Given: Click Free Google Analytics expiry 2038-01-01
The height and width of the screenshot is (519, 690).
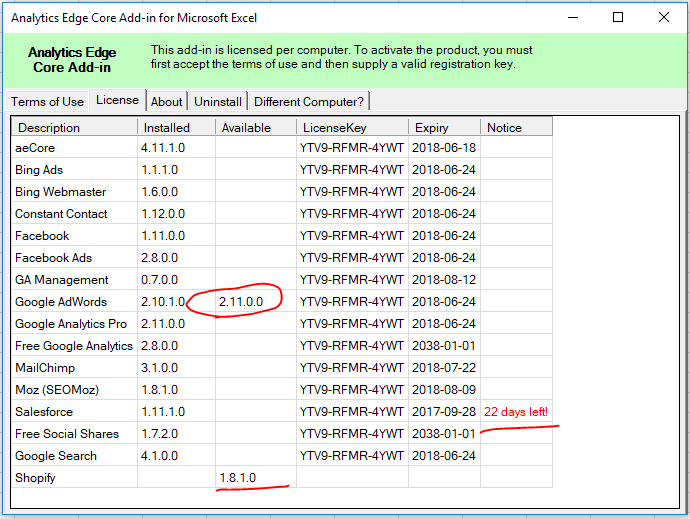Looking at the screenshot, I should click(x=444, y=346).
